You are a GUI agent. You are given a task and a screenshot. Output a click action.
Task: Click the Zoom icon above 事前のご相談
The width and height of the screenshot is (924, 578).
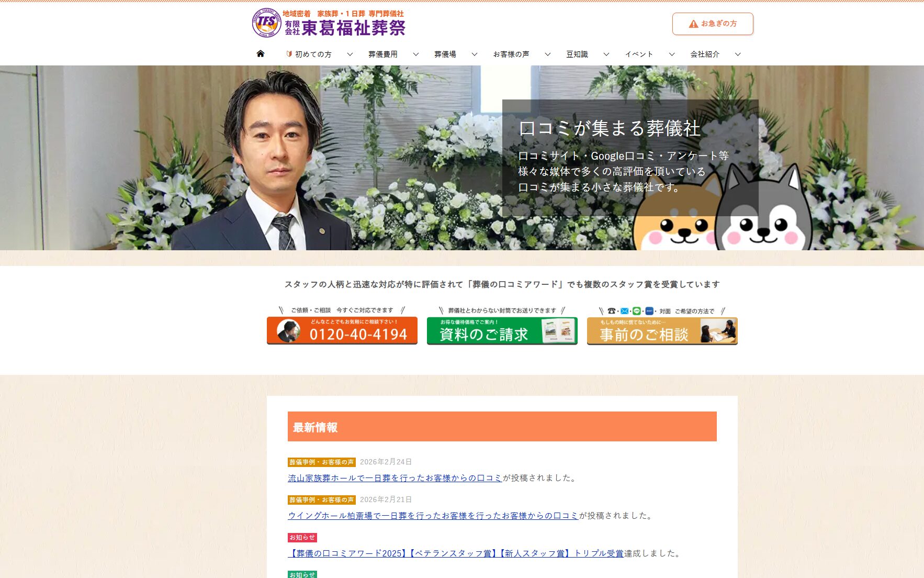pos(649,311)
